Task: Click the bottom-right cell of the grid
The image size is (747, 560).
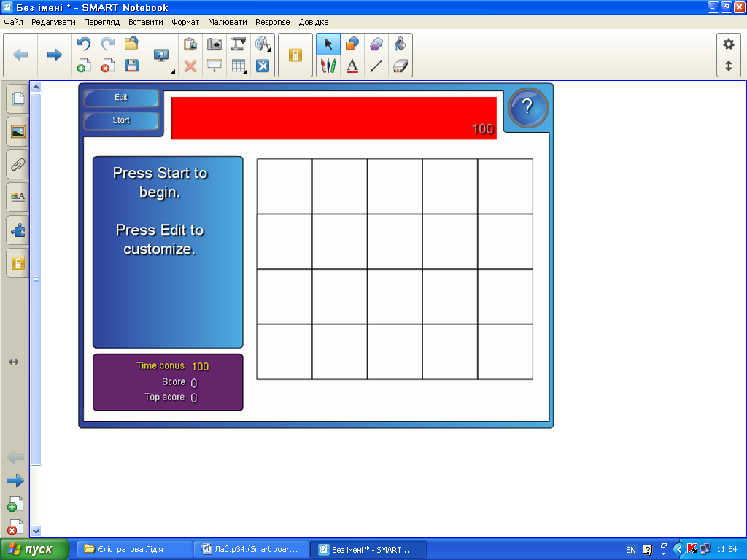Action: coord(505,352)
